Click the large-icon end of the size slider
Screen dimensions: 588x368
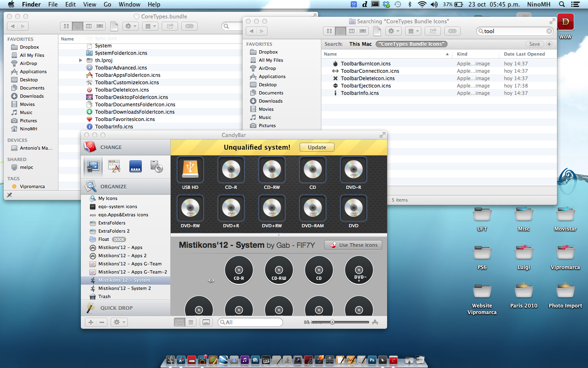pos(375,322)
